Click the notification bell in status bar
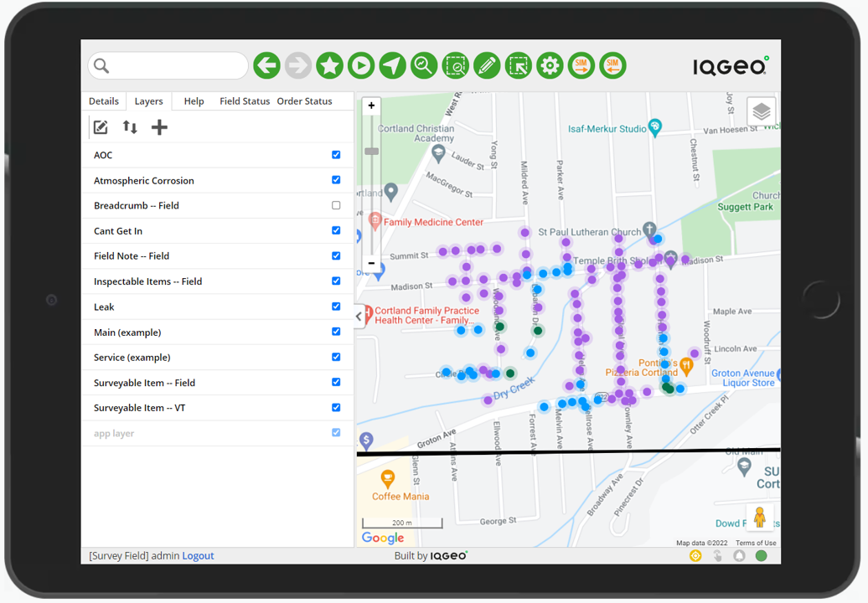 click(x=739, y=556)
